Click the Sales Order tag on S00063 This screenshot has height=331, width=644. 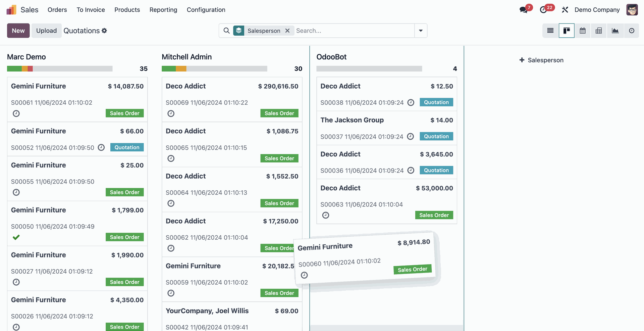[434, 215]
